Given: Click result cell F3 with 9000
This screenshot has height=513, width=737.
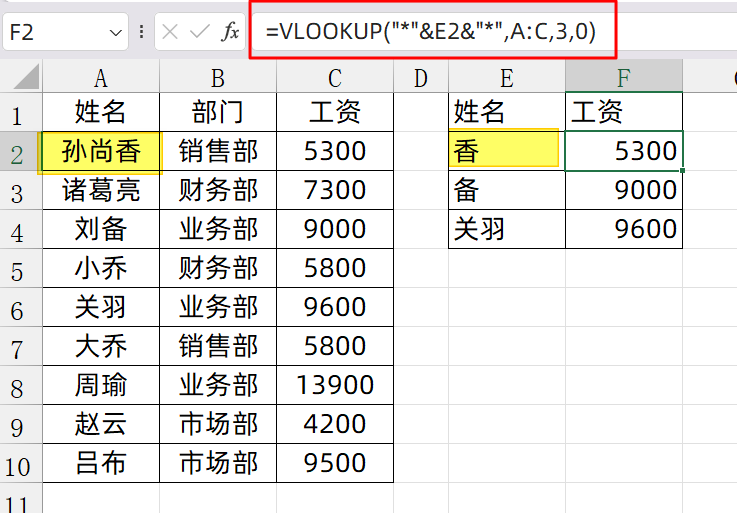Looking at the screenshot, I should [x=624, y=190].
